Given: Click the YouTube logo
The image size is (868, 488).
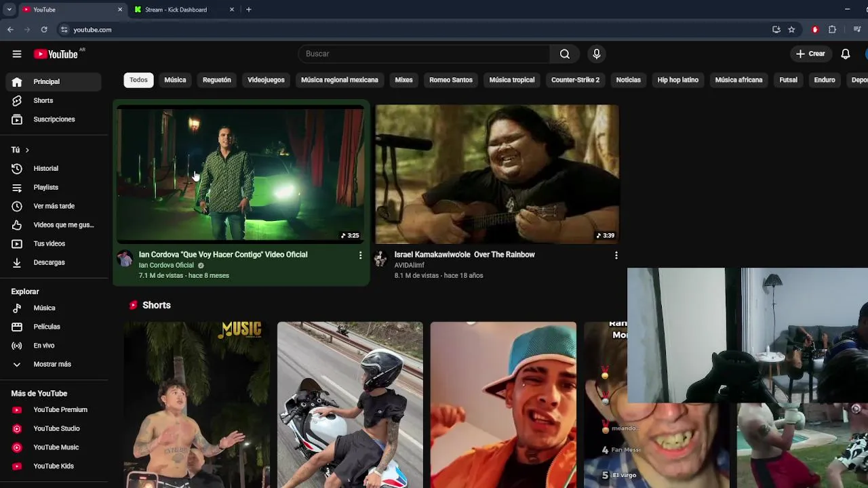Looking at the screenshot, I should pos(56,54).
